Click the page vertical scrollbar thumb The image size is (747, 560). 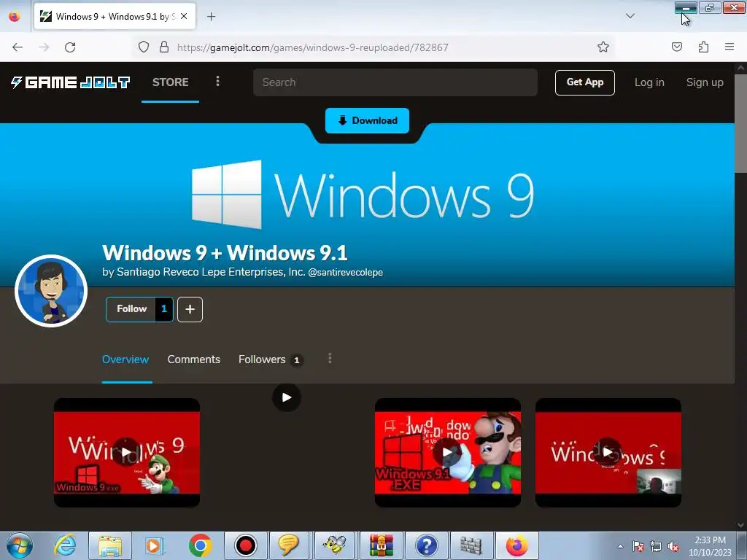(741, 124)
